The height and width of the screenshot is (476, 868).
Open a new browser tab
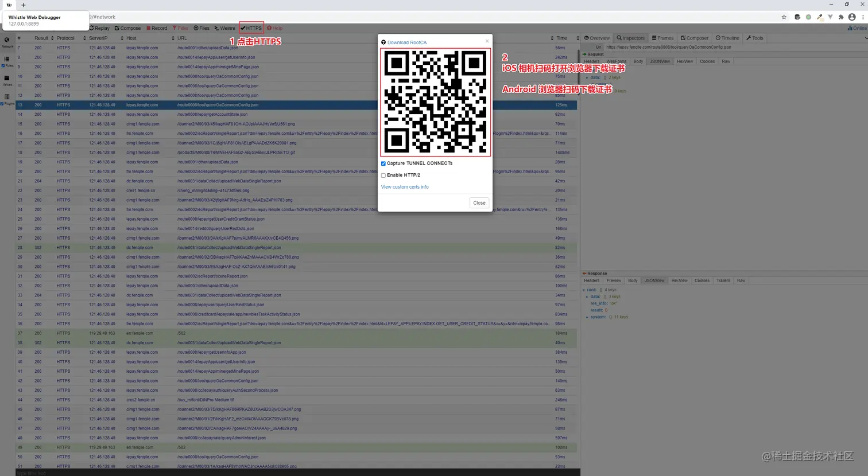pos(24,5)
